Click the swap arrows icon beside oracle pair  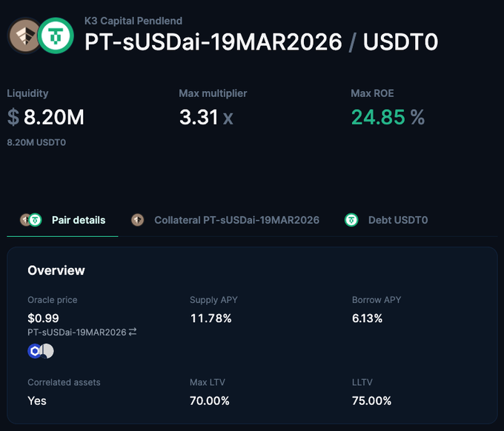(133, 333)
